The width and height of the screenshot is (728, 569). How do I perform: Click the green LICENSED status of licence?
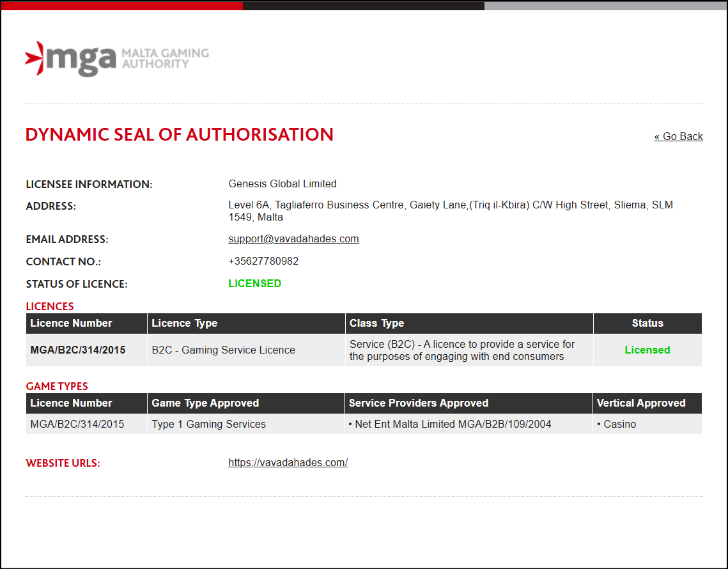(254, 284)
